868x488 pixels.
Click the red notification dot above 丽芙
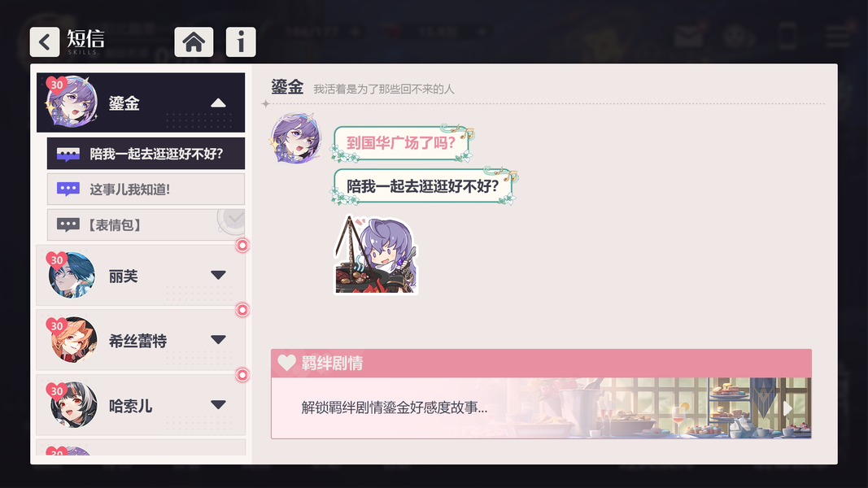coord(242,245)
